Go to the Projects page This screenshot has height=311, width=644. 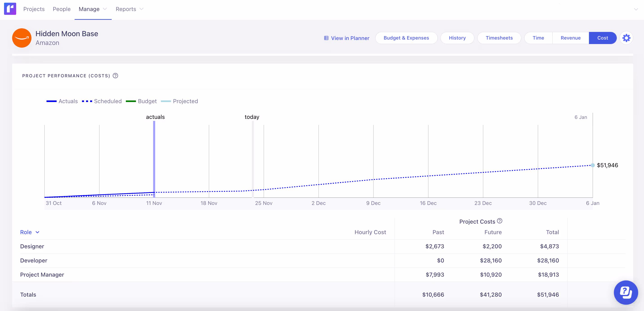34,9
